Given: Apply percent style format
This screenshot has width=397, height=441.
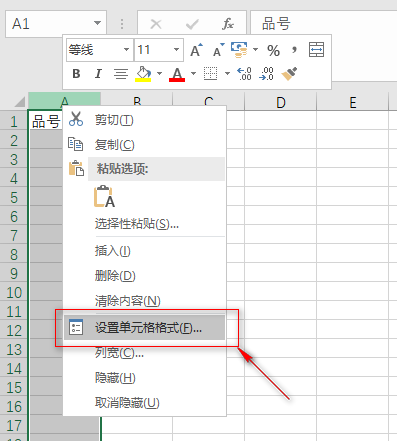Looking at the screenshot, I should 273,50.
